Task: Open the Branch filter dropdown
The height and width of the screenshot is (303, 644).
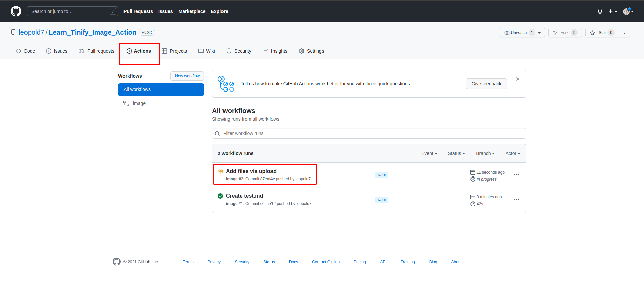Action: pyautogui.click(x=485, y=153)
